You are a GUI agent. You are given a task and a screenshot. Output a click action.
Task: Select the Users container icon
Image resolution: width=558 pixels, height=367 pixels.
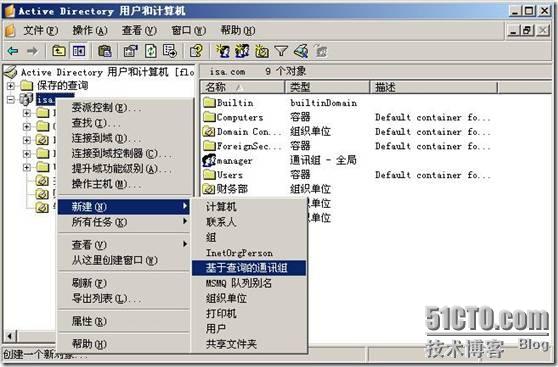(x=209, y=174)
